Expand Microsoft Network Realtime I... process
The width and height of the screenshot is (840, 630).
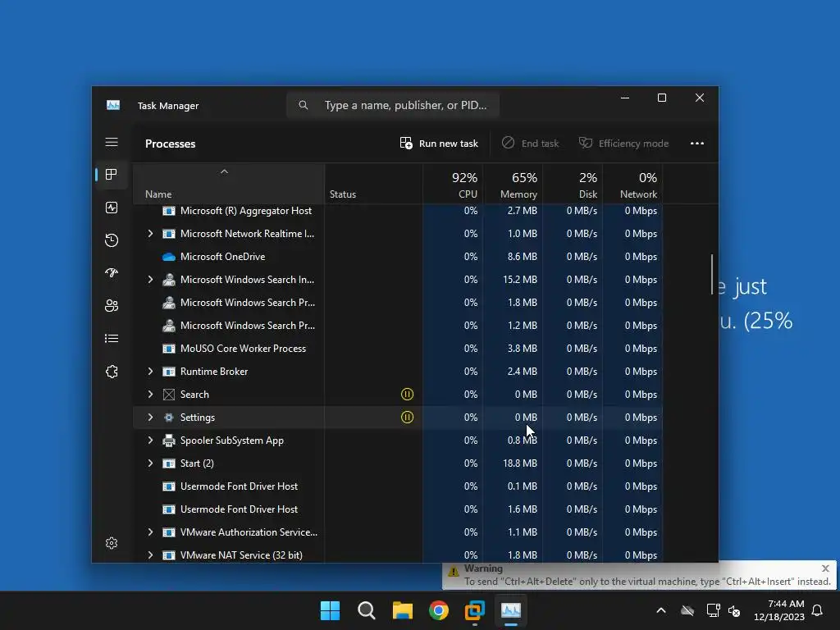point(151,234)
